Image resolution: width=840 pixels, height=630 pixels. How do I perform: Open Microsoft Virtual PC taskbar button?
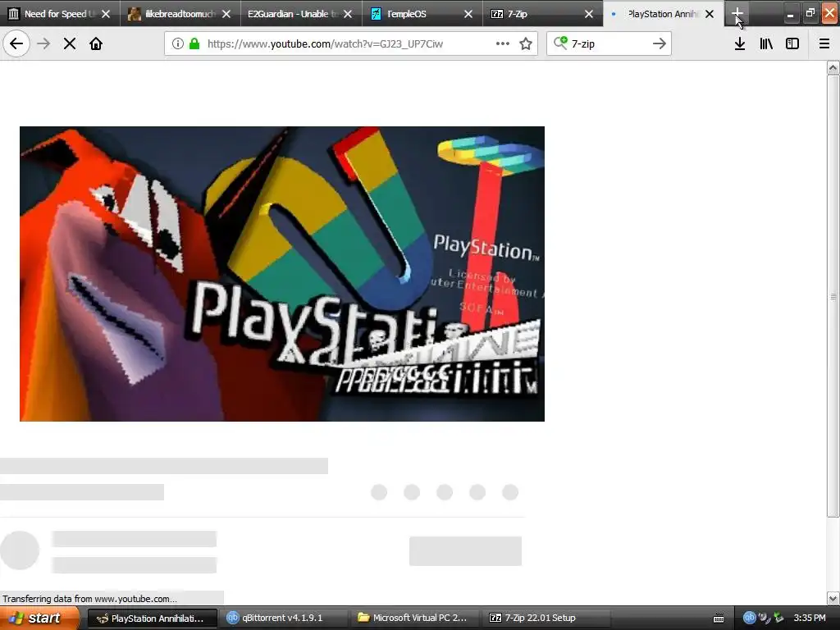click(x=415, y=618)
